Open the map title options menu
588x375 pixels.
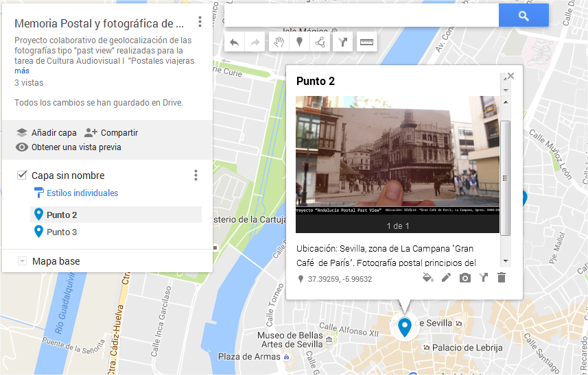point(200,22)
